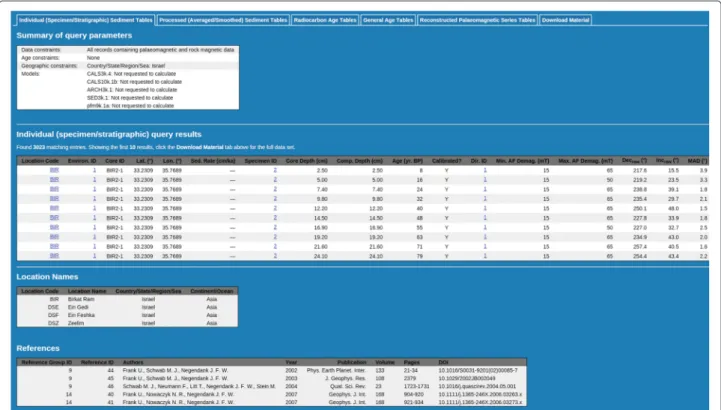
Task: Select Quat. Sci. Rev. publication cell
Action: [x=348, y=387]
